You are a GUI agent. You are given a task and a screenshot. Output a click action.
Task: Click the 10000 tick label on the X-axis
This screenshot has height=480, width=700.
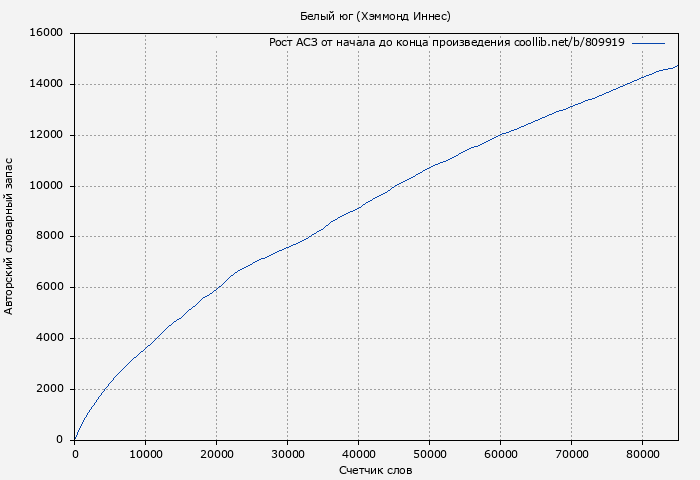tap(145, 453)
